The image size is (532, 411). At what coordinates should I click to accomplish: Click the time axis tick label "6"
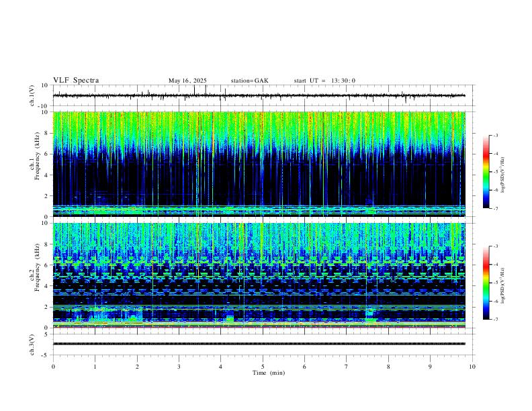304,367
